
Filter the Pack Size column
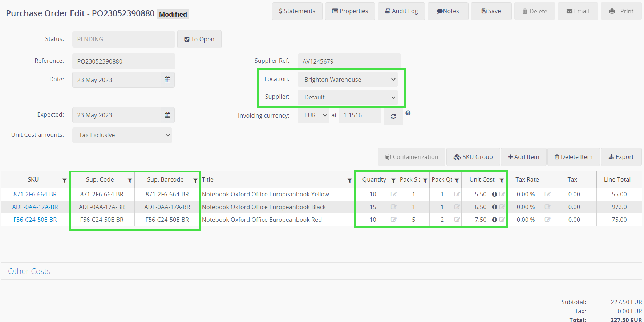click(425, 180)
